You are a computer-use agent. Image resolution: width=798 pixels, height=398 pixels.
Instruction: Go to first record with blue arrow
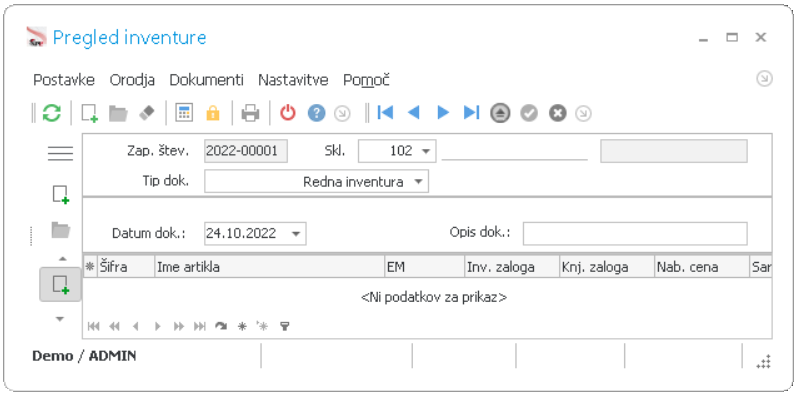[385, 112]
